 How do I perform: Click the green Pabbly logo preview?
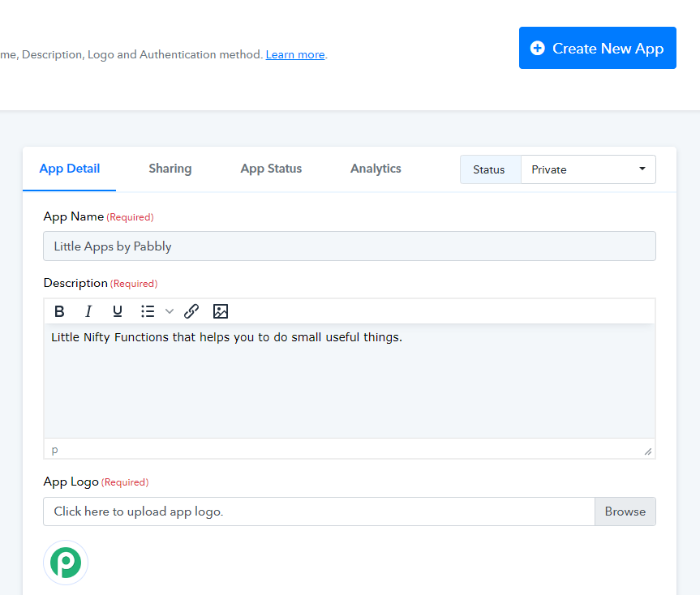[x=66, y=563]
